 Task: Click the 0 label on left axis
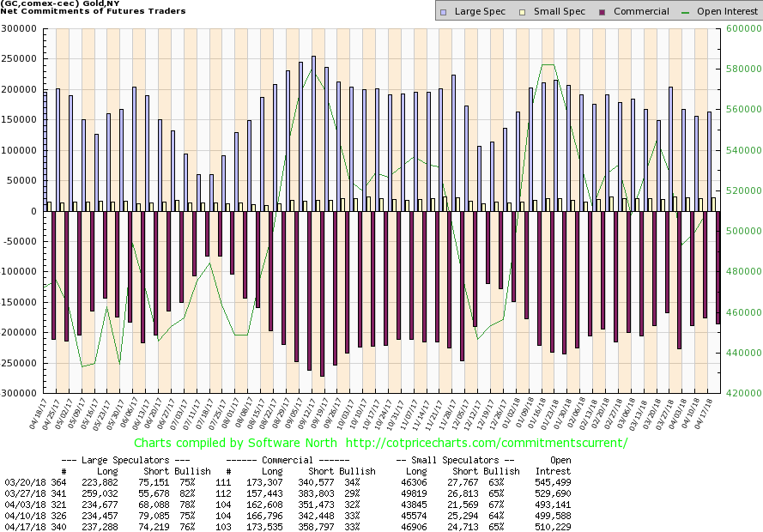pos(42,211)
